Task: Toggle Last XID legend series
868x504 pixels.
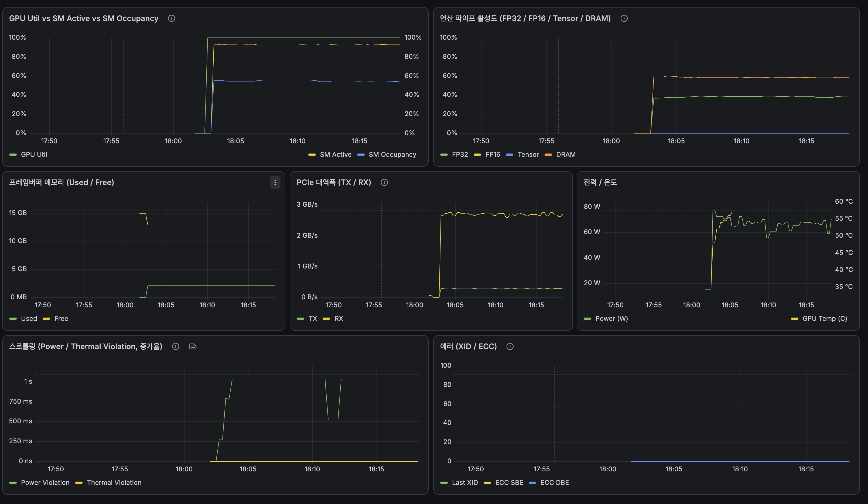Action: click(465, 483)
